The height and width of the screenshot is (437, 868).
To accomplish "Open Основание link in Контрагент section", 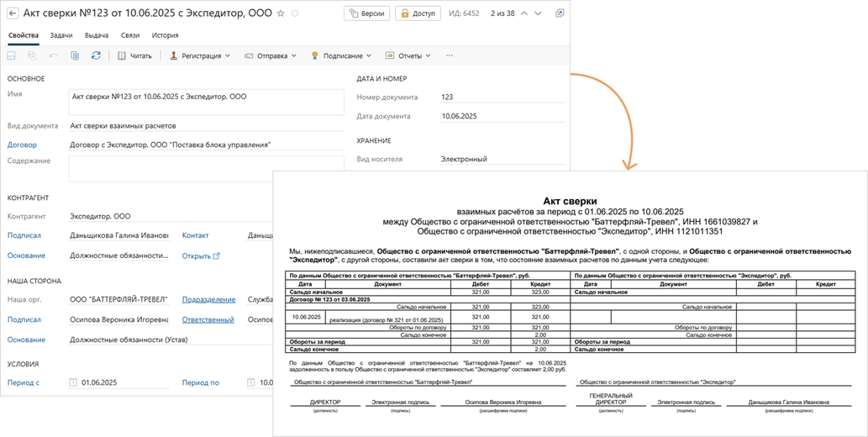I will tap(26, 255).
